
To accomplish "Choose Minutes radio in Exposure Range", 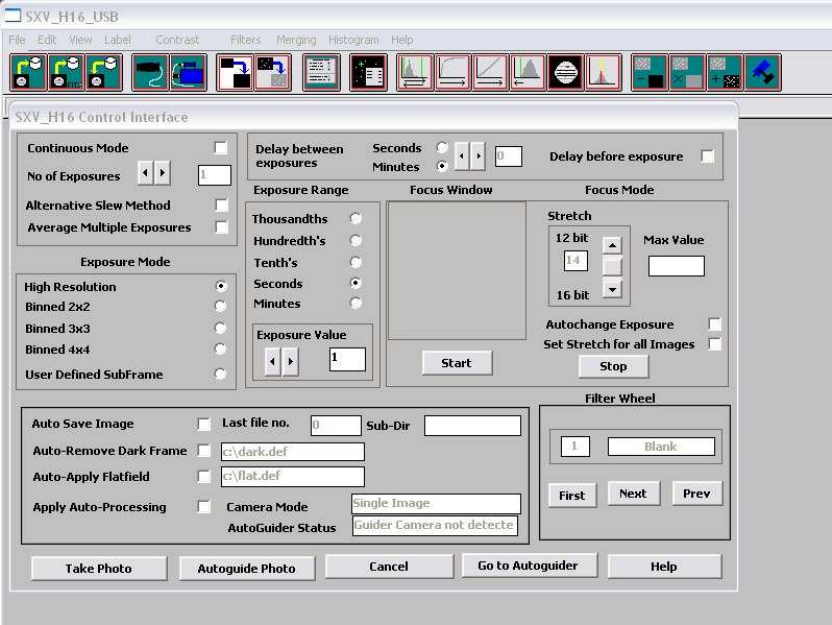I will (x=356, y=303).
